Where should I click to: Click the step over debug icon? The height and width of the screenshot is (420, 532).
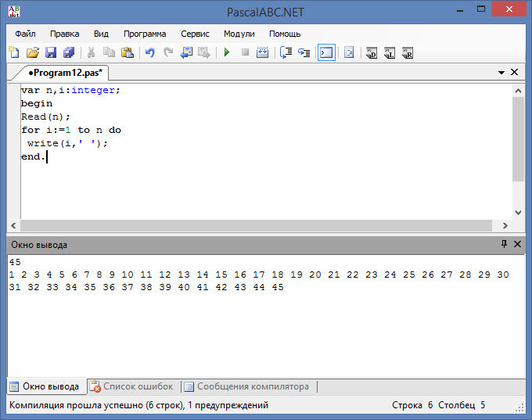point(286,52)
